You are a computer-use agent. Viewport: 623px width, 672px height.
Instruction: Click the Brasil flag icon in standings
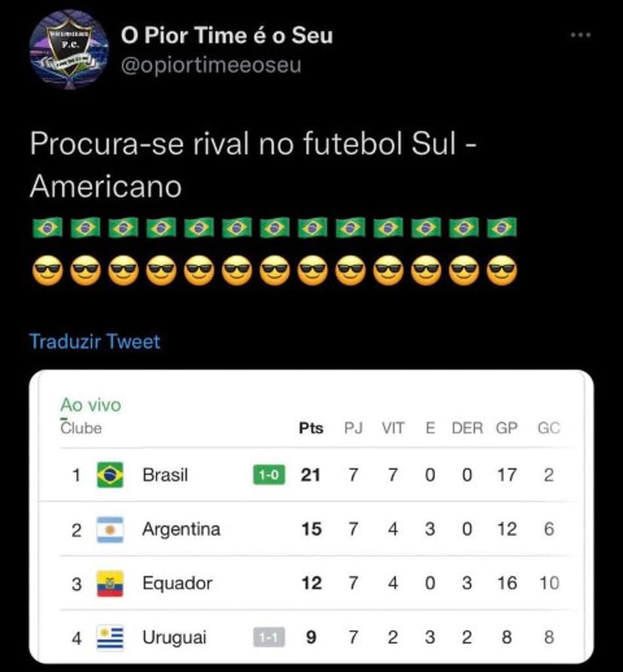(110, 475)
